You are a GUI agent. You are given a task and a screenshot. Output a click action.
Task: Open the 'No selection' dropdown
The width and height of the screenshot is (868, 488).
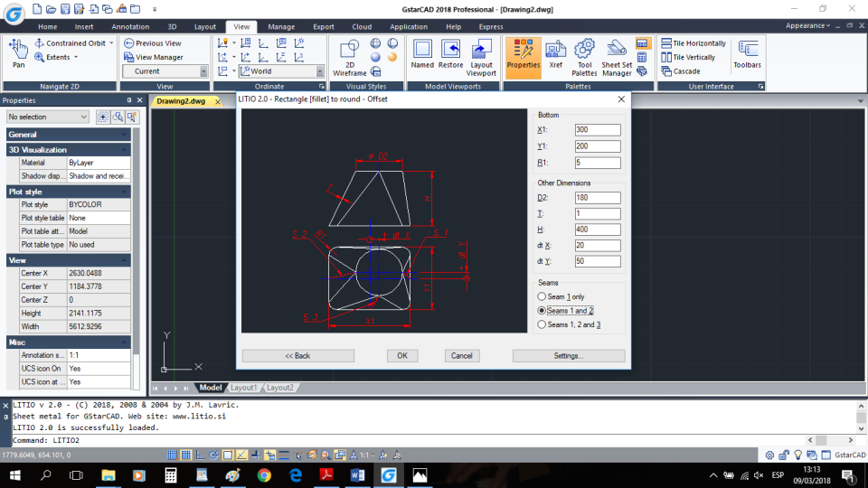[x=48, y=117]
